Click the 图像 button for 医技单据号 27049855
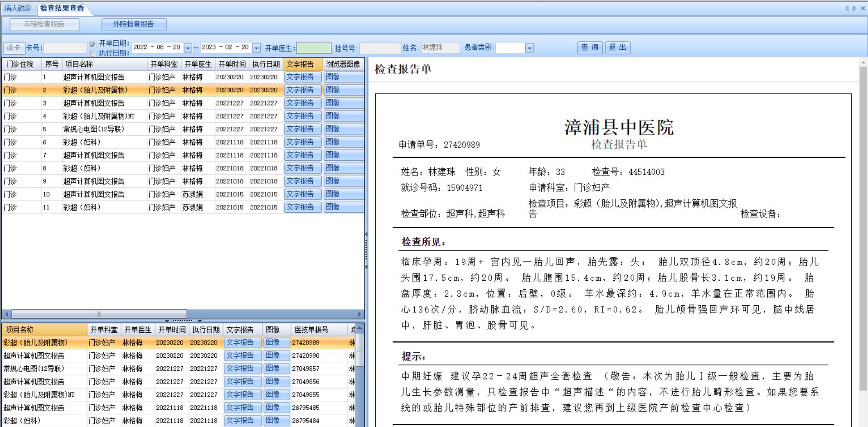The height and width of the screenshot is (427, 868). tap(276, 395)
